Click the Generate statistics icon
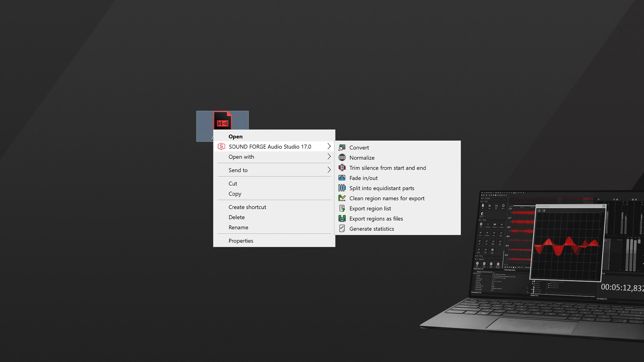Screen dimensions: 644x362 point(342,229)
